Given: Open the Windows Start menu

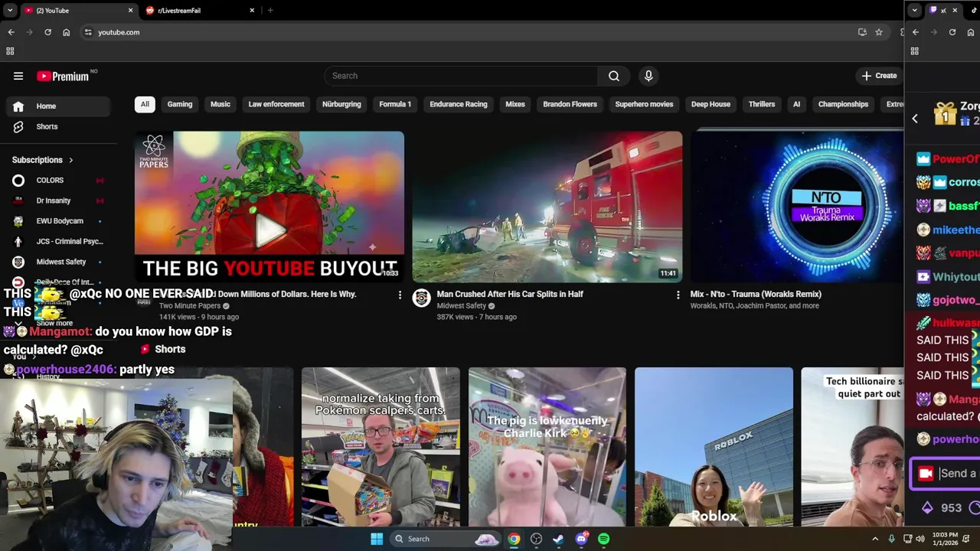Looking at the screenshot, I should 377,539.
